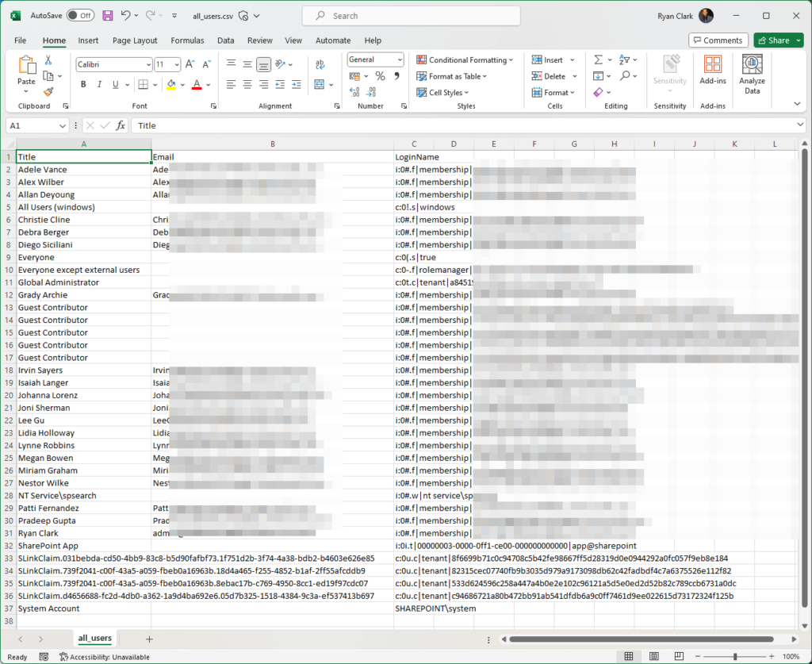Viewport: 812px width, 664px height.
Task: Open the Automate tab
Action: tap(333, 40)
